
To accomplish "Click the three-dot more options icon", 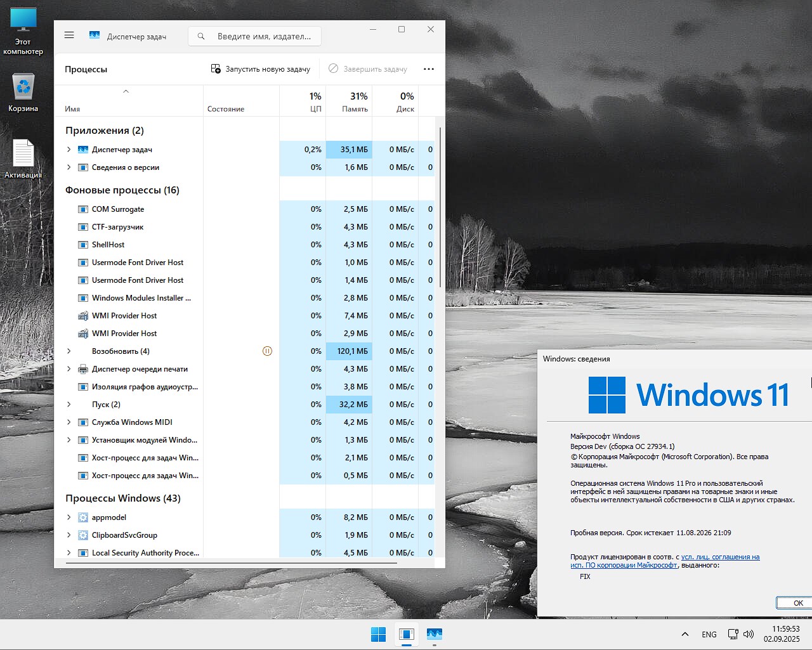I will coord(429,69).
